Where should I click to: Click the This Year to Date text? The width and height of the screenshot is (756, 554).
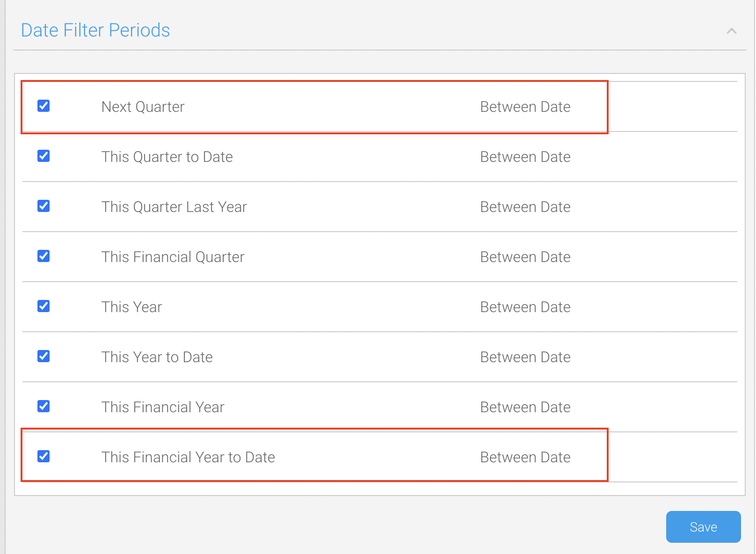[x=157, y=357]
